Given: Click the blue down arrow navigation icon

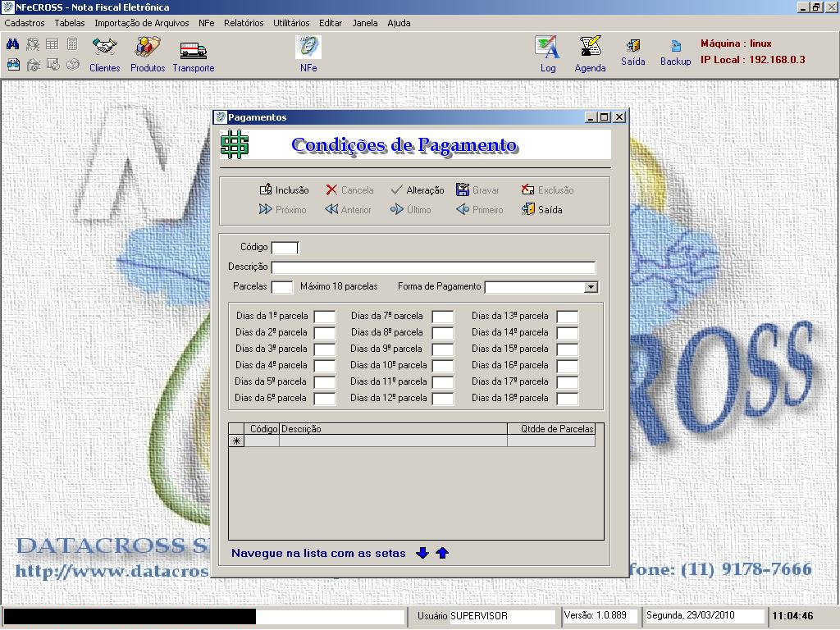Looking at the screenshot, I should coord(422,553).
